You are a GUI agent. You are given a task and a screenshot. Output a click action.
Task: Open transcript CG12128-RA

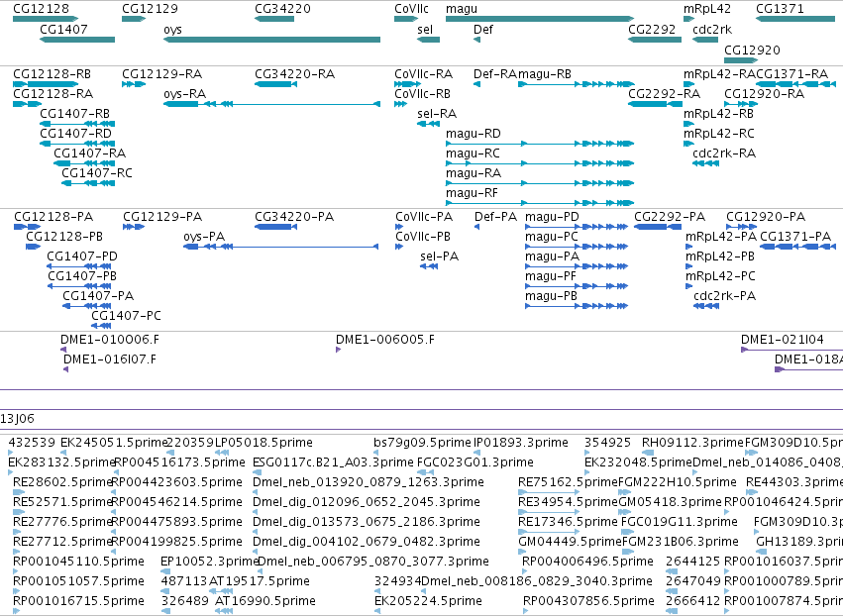click(53, 94)
